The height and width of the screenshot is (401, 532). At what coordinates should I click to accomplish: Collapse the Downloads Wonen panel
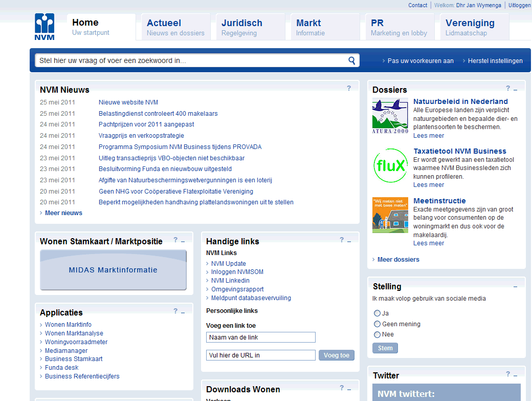click(x=349, y=389)
